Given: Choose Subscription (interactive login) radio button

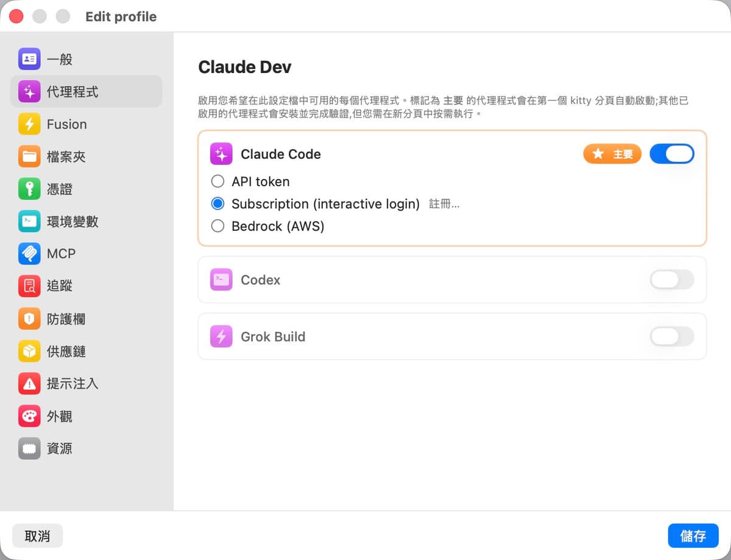Looking at the screenshot, I should coord(217,204).
